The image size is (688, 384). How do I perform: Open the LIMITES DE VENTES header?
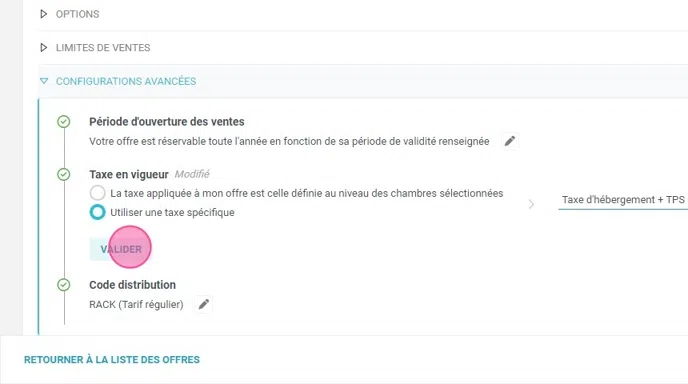tap(103, 47)
